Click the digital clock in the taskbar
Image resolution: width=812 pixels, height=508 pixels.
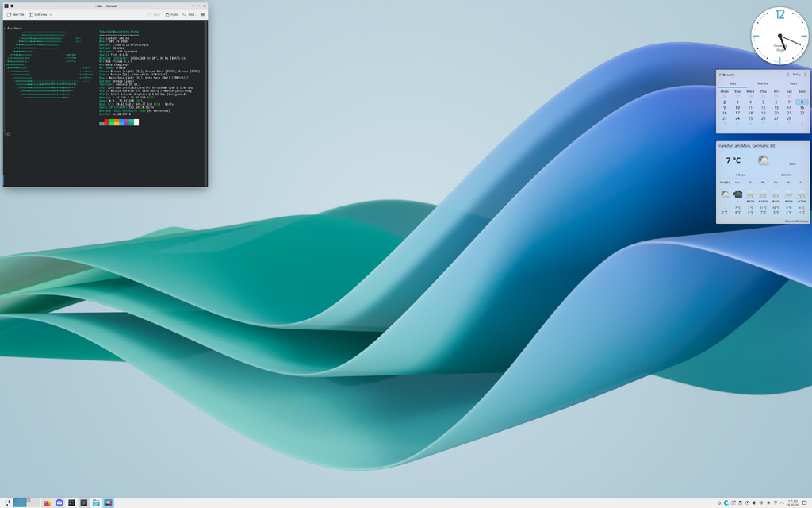793,502
